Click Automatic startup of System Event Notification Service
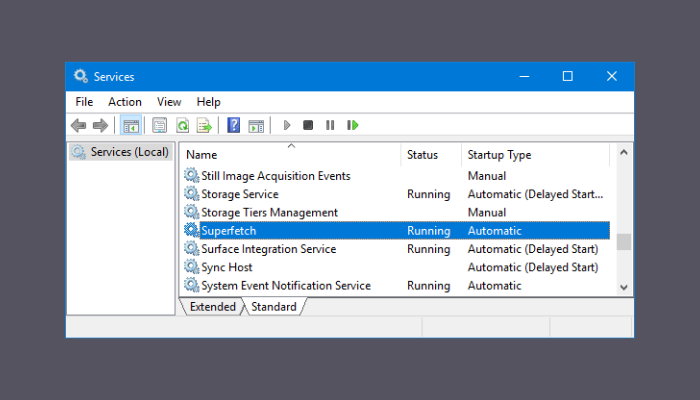Viewport: 700px width, 400px height. tap(494, 286)
